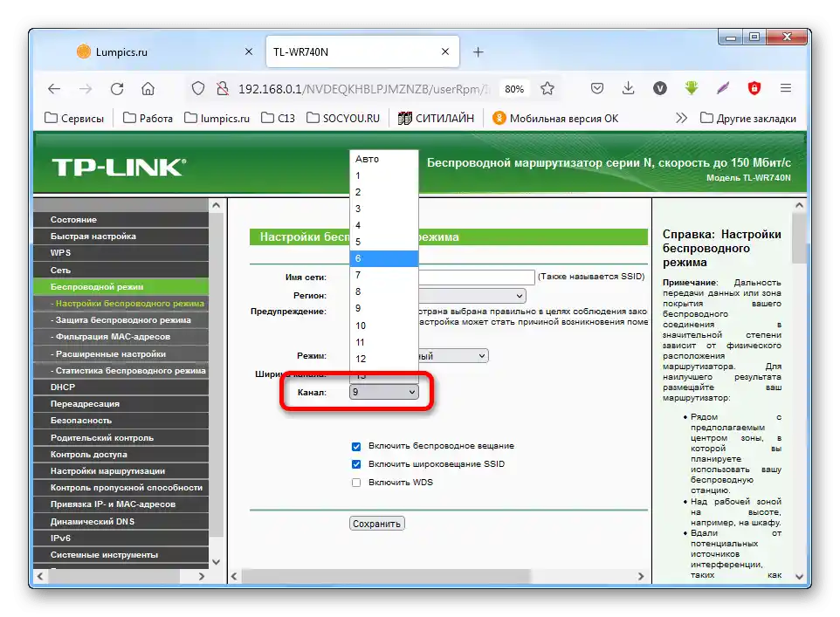Open the СИТИЛАЙН bookmark
This screenshot has height=617, width=840.
click(x=436, y=119)
